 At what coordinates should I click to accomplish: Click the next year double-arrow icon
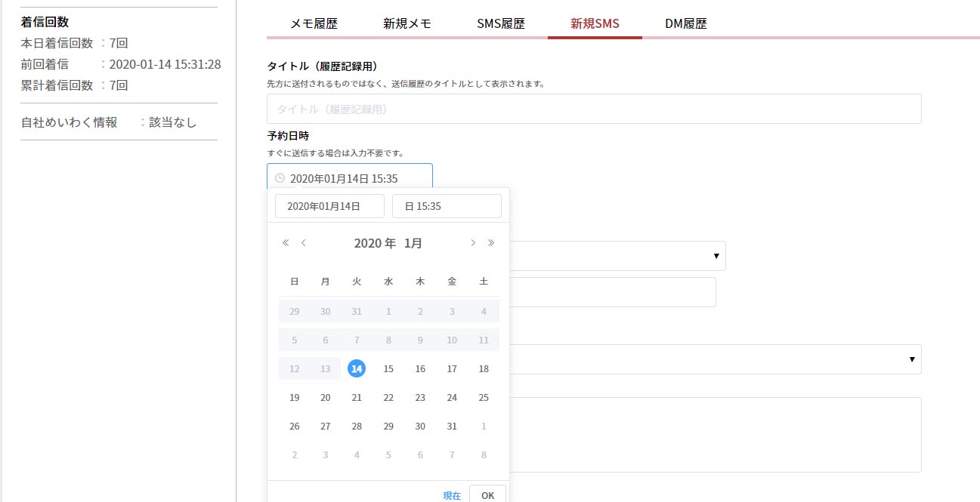(491, 243)
